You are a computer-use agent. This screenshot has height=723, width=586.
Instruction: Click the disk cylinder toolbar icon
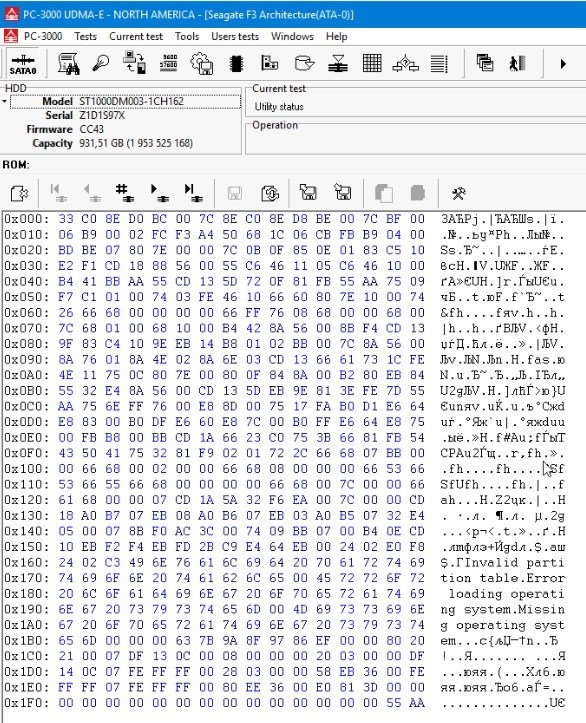304,62
